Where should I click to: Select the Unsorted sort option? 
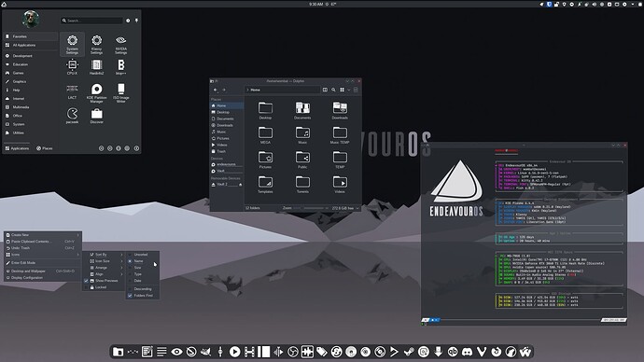(x=142, y=255)
